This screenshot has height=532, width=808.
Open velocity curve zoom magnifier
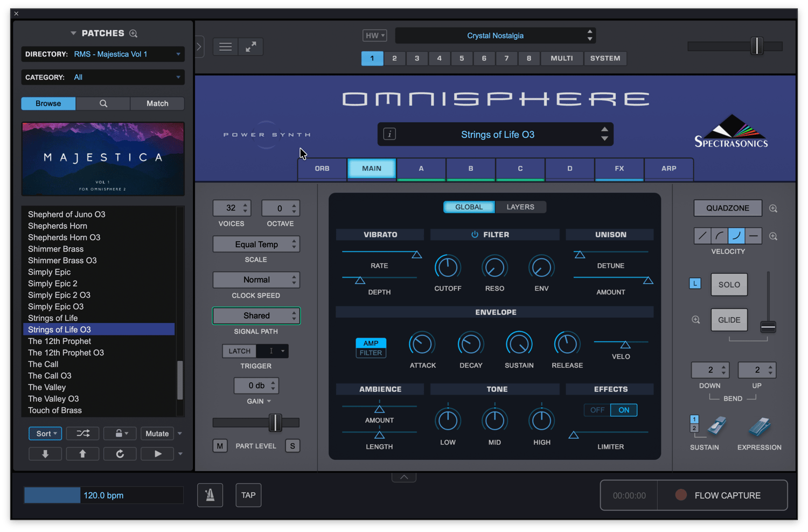tap(773, 236)
